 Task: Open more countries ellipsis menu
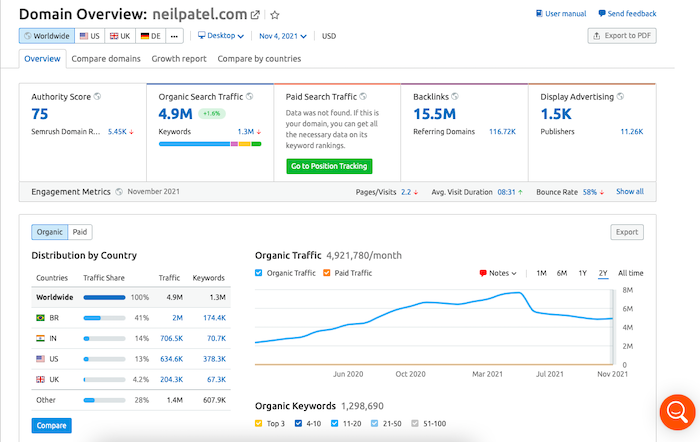coord(174,36)
